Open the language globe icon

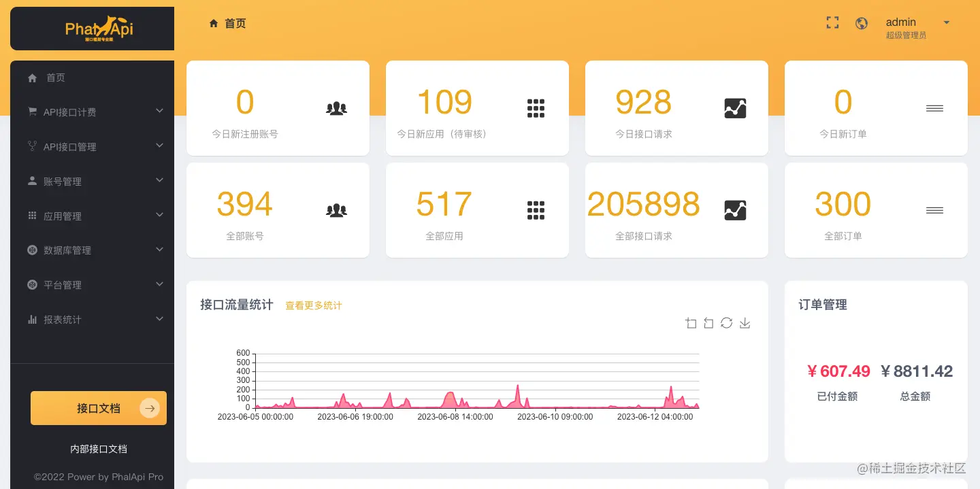[862, 23]
